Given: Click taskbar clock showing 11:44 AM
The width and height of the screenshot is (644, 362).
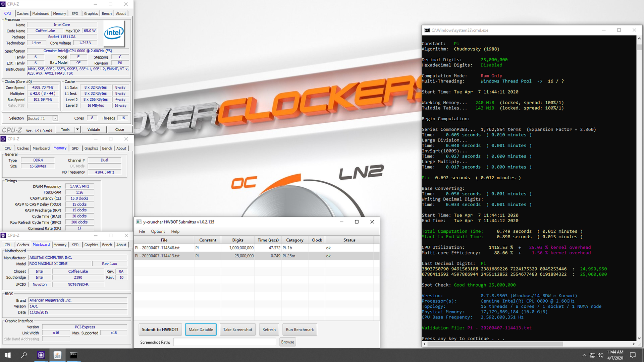Looking at the screenshot, I should pyautogui.click(x=615, y=355).
